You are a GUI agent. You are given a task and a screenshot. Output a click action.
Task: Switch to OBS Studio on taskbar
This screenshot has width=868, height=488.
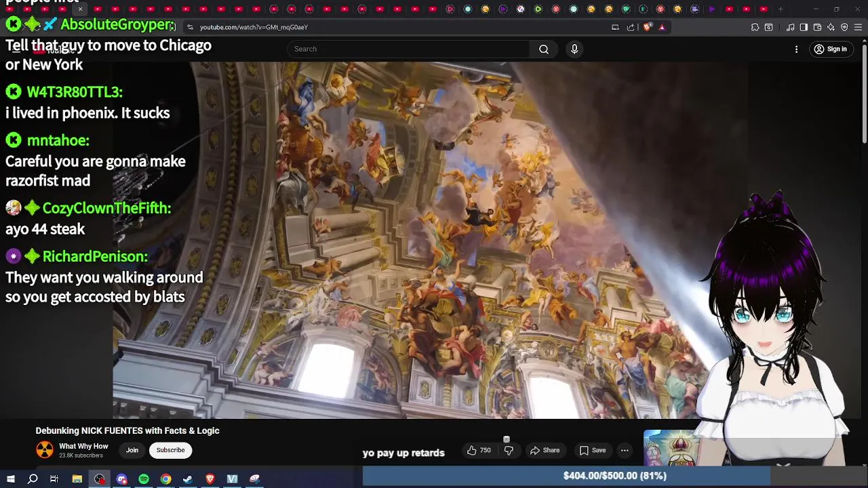click(x=100, y=479)
